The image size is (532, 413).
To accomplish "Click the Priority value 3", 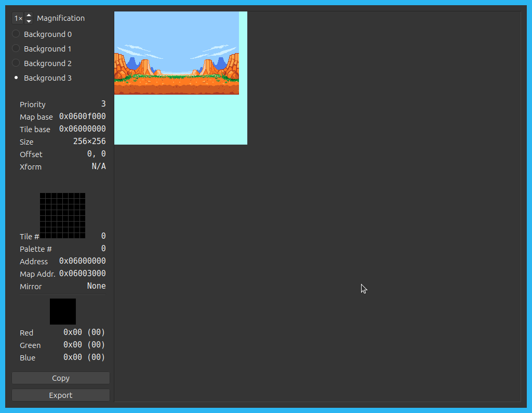I will [x=103, y=104].
